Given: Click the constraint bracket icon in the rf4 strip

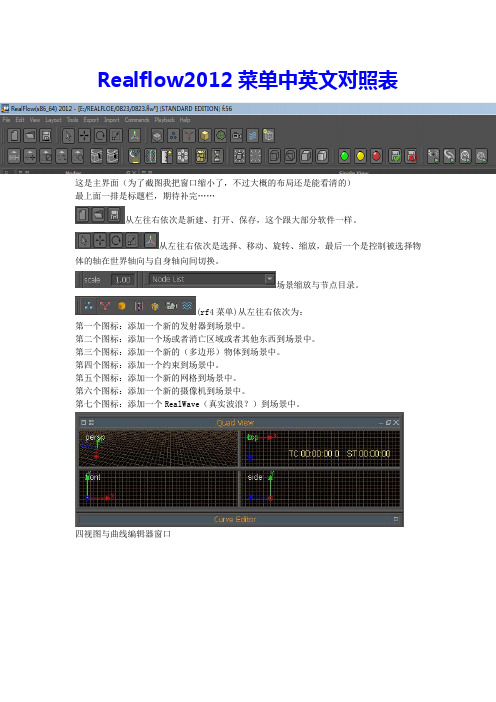Looking at the screenshot, I should (138, 306).
